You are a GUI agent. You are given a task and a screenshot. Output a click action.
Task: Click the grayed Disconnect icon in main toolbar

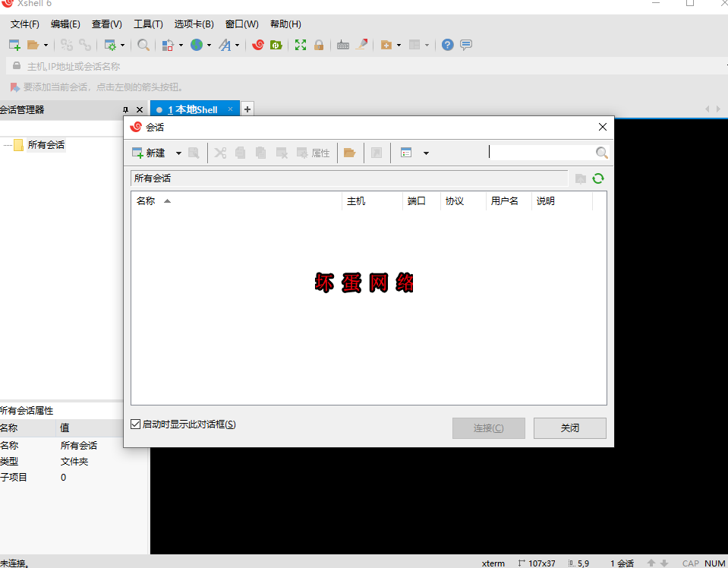[66, 45]
